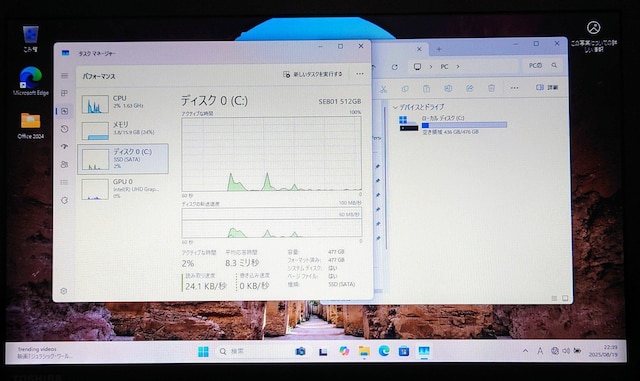The width and height of the screenshot is (640, 381).
Task: Click the volume icon in system tray
Action: pyautogui.click(x=566, y=351)
